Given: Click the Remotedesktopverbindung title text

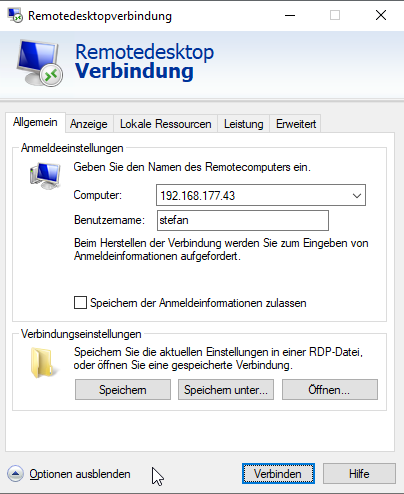Looking at the screenshot, I should 100,16.
